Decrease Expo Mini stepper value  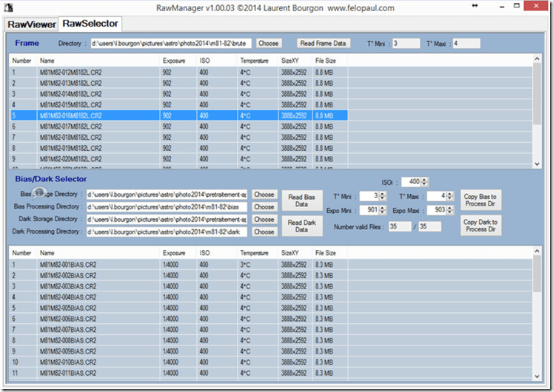pos(382,212)
